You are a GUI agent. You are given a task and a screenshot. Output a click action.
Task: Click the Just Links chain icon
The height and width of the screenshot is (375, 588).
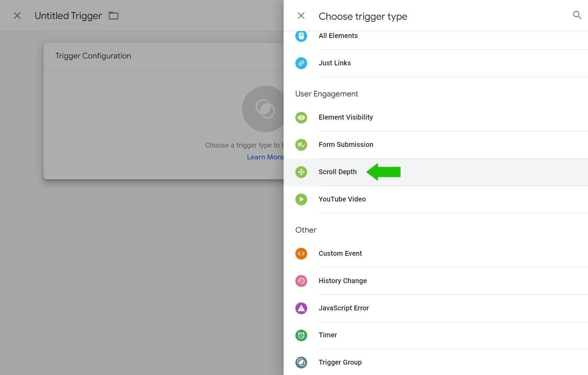(x=301, y=63)
